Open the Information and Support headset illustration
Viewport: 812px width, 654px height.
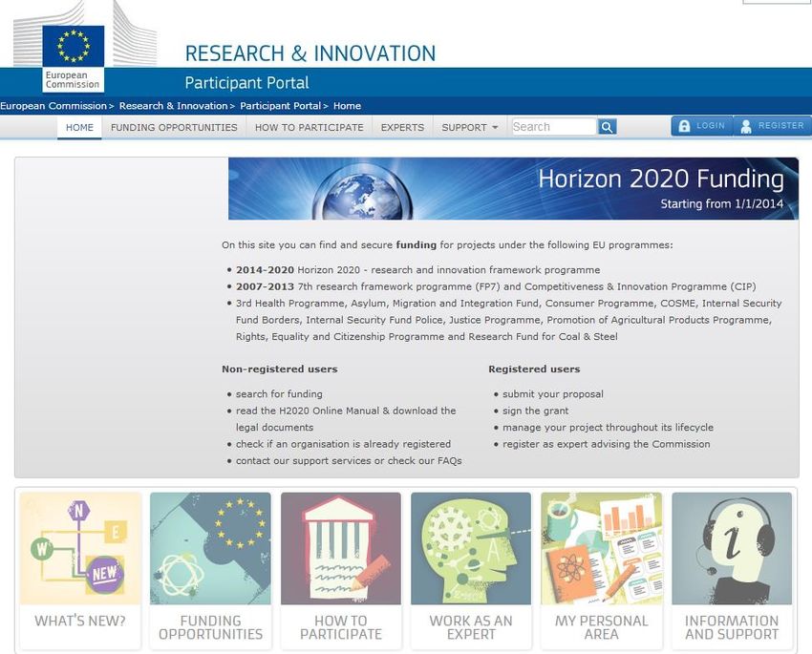click(x=732, y=548)
